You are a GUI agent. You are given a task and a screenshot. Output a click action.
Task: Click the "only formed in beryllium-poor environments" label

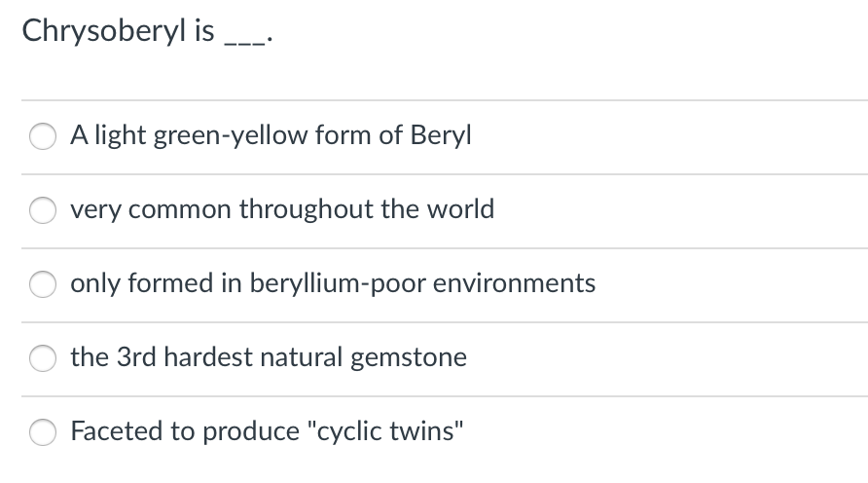pos(333,283)
